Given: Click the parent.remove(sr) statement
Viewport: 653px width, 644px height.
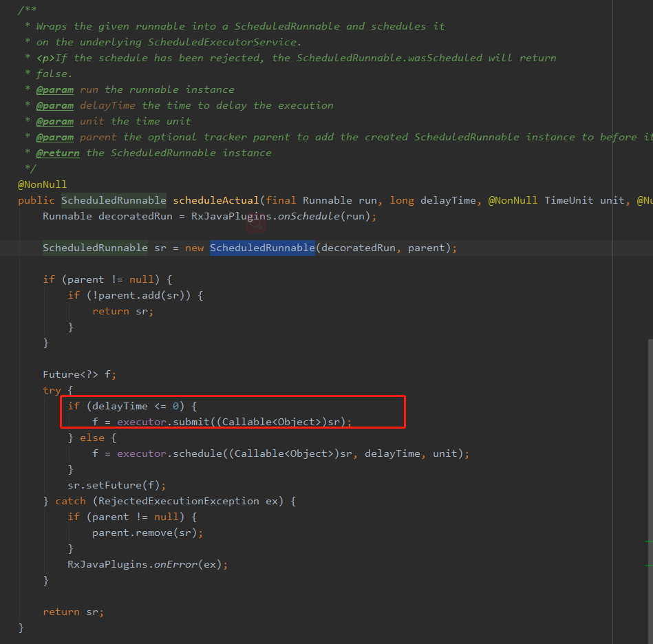Looking at the screenshot, I should (147, 533).
